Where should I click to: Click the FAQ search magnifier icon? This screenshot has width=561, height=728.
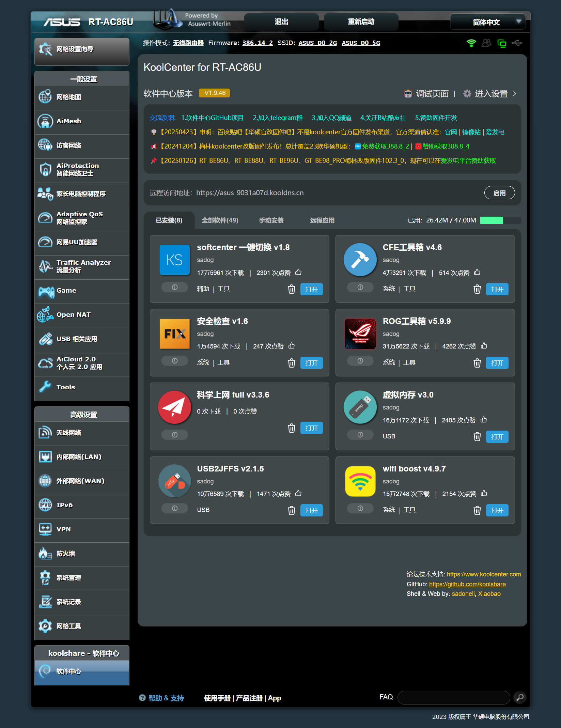[520, 697]
